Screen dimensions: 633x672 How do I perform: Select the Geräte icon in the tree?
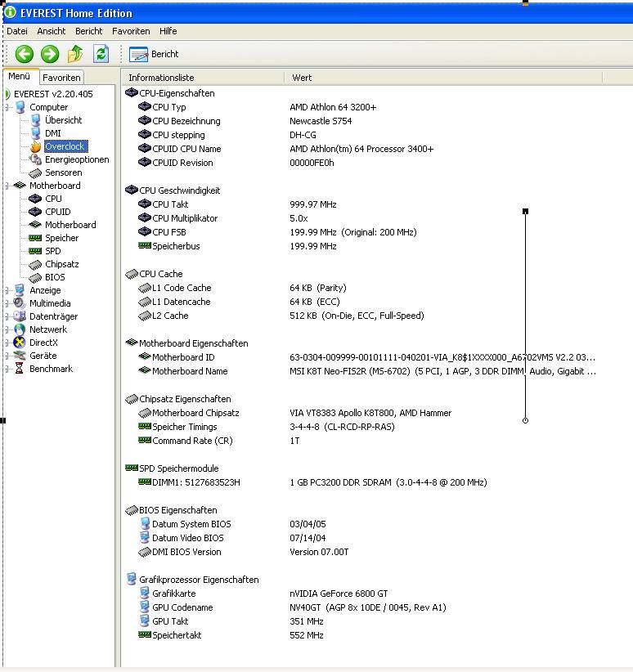20,356
